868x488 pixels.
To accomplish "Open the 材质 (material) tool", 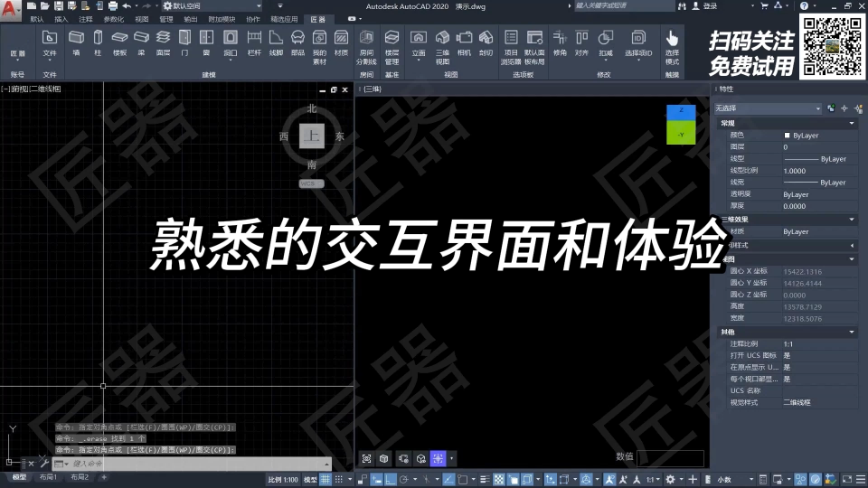I will [341, 43].
